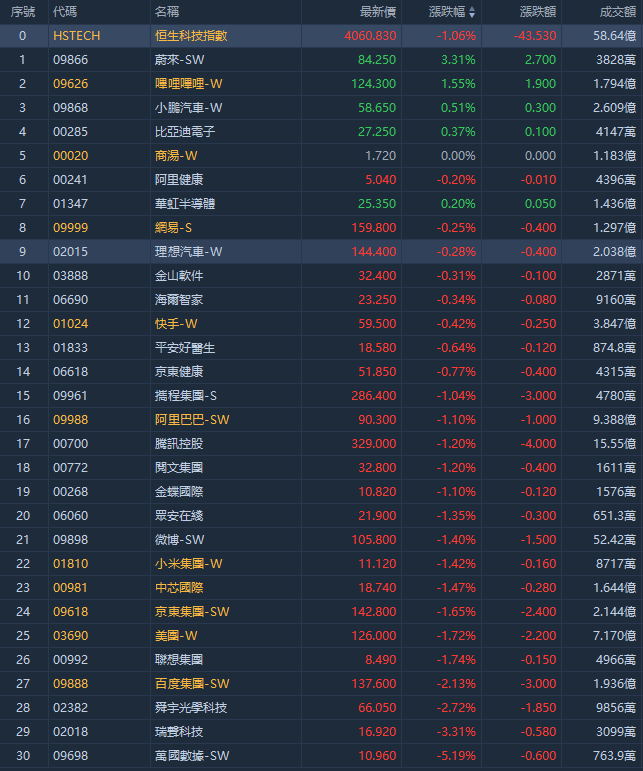Open the 嗶哩嗶哩-W row
Viewport: 643px width, 771px height.
tap(322, 84)
